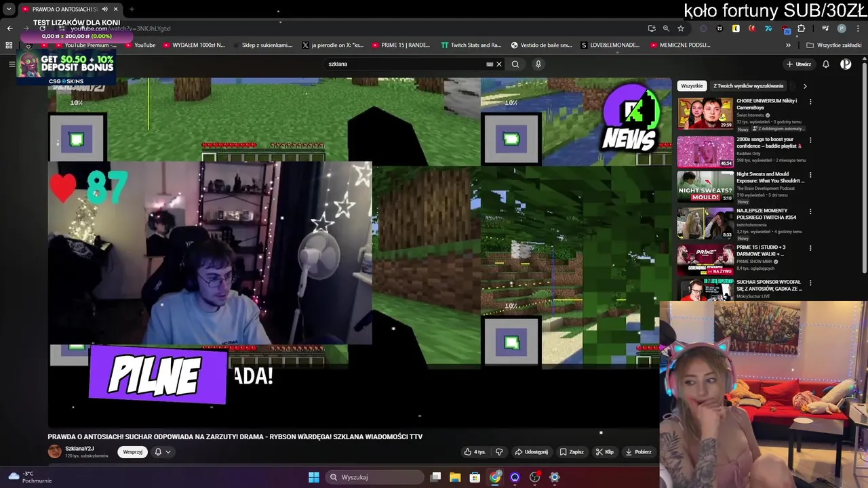Screen dimensions: 868x488
Task: Open more options for SUCHAR SPONSOR WYCOFAŁ video
Action: (x=810, y=283)
